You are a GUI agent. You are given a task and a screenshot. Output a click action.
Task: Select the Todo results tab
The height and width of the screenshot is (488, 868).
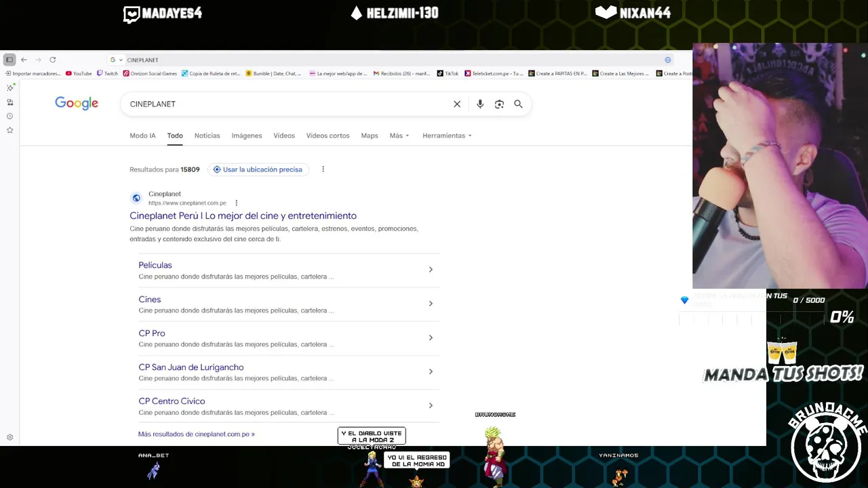click(175, 136)
